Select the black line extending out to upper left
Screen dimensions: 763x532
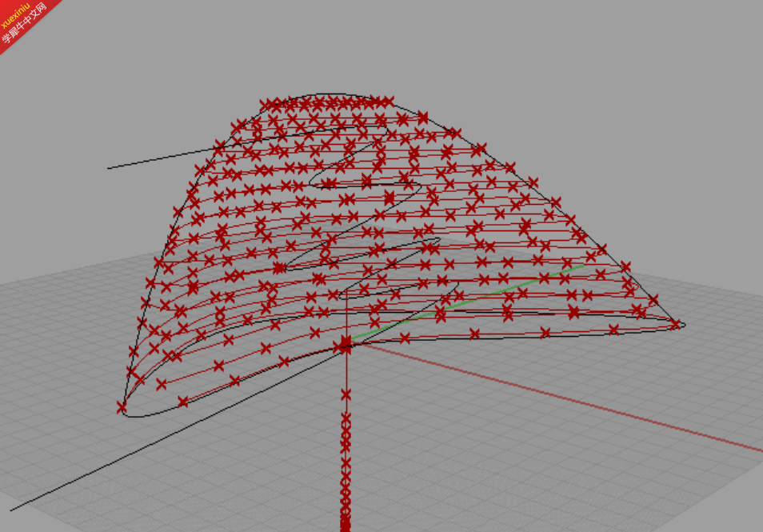(x=163, y=158)
